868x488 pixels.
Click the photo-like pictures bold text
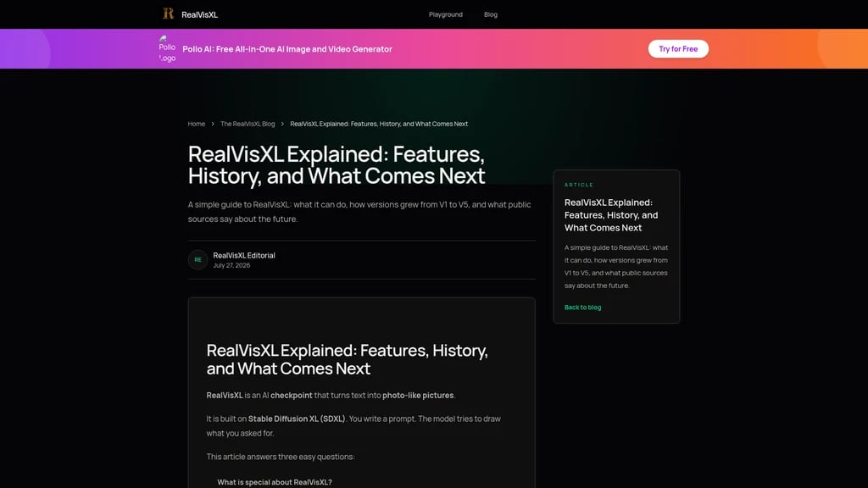click(x=418, y=395)
